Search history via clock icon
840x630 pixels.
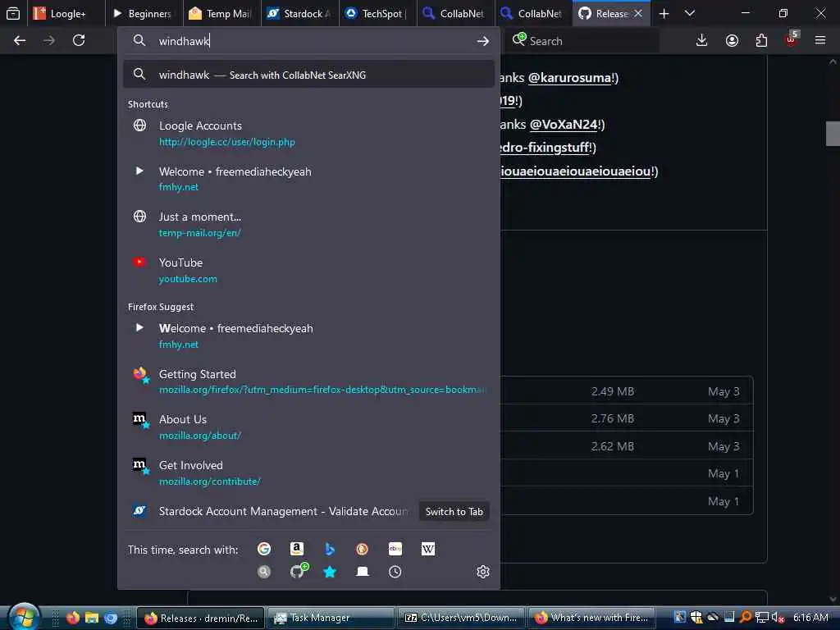(x=395, y=572)
